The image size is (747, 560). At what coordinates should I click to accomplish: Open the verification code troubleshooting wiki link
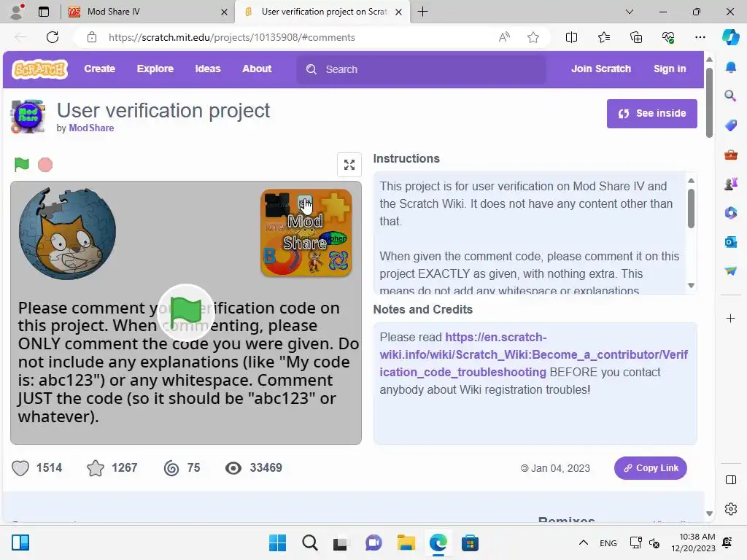click(x=533, y=355)
